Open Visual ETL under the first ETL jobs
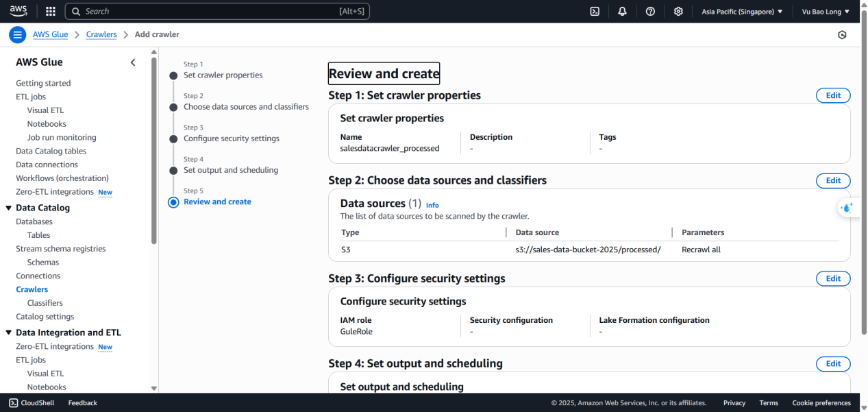 [45, 110]
